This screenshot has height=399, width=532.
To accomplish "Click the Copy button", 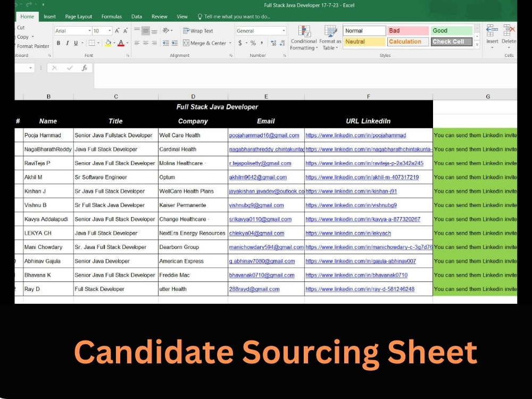I will tap(23, 37).
